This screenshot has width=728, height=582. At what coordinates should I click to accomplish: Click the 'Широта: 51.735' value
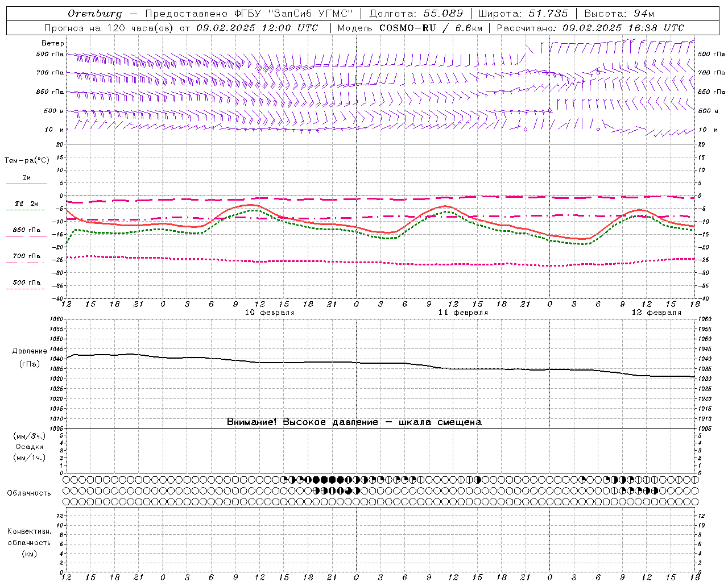tap(523, 14)
